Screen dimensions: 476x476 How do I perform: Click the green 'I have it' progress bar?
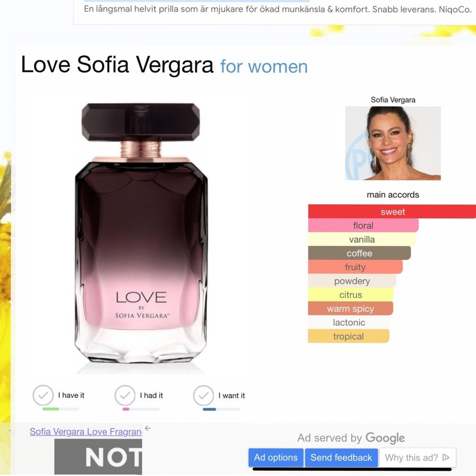click(x=60, y=409)
